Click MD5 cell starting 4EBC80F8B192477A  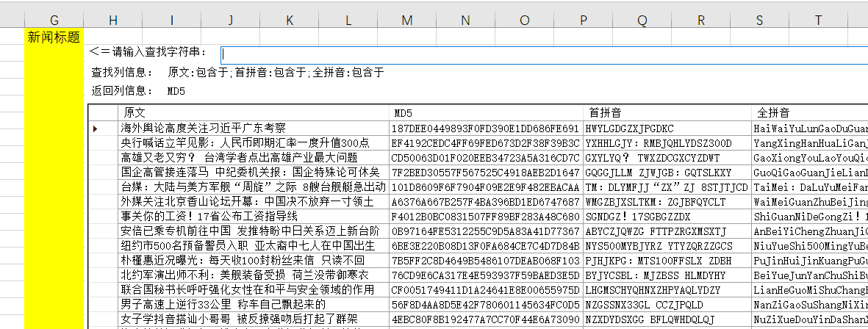click(486, 319)
